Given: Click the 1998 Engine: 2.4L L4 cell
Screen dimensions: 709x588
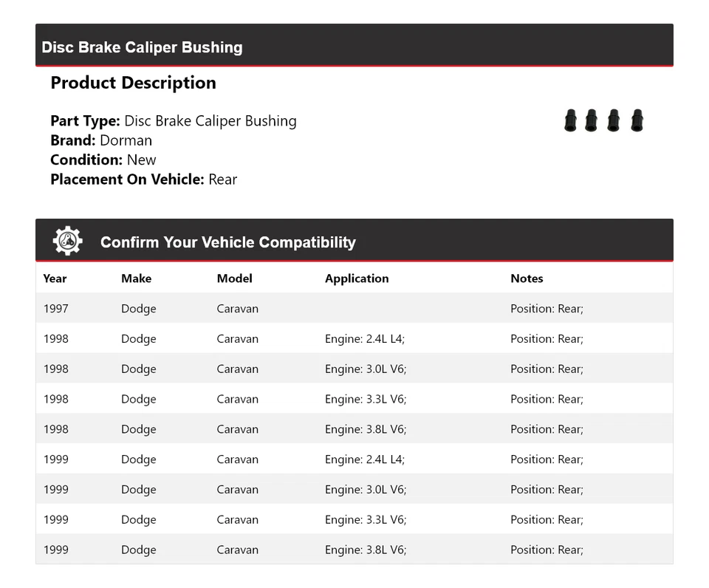Looking at the screenshot, I should [365, 339].
